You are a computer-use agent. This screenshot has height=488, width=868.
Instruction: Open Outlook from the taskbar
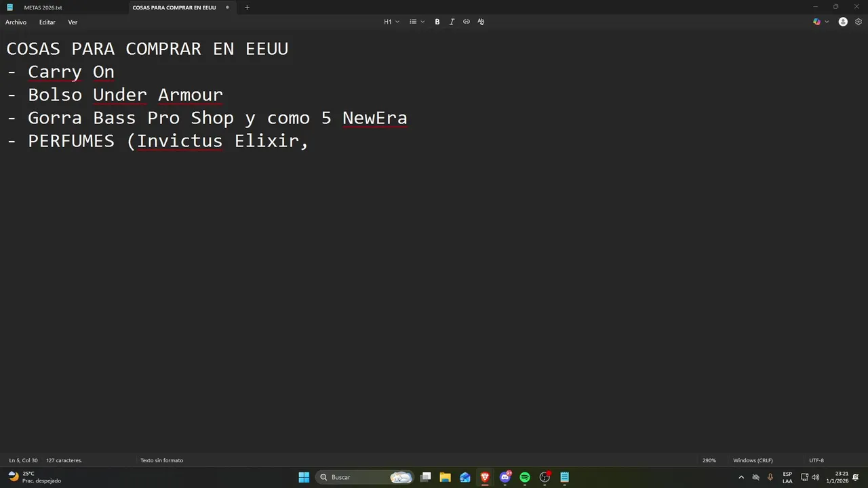pos(465,477)
